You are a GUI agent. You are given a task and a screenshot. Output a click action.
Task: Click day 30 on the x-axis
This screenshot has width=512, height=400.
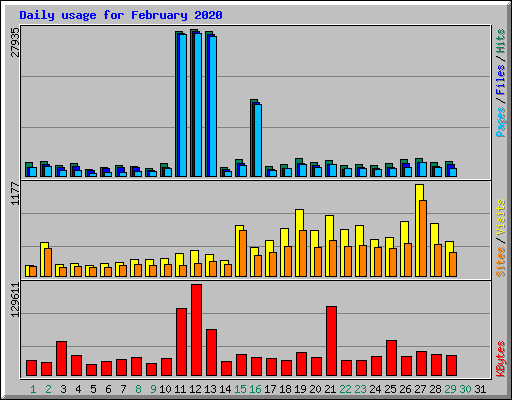465,389
